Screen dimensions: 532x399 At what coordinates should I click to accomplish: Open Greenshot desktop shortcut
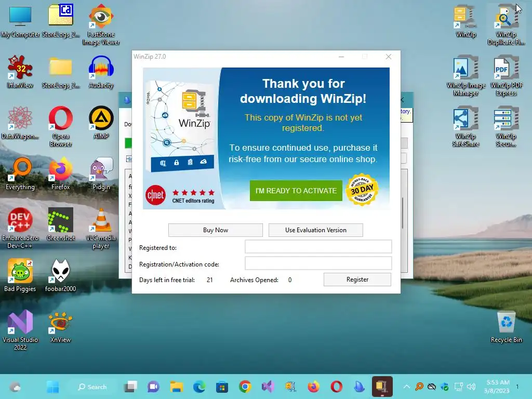pyautogui.click(x=61, y=224)
